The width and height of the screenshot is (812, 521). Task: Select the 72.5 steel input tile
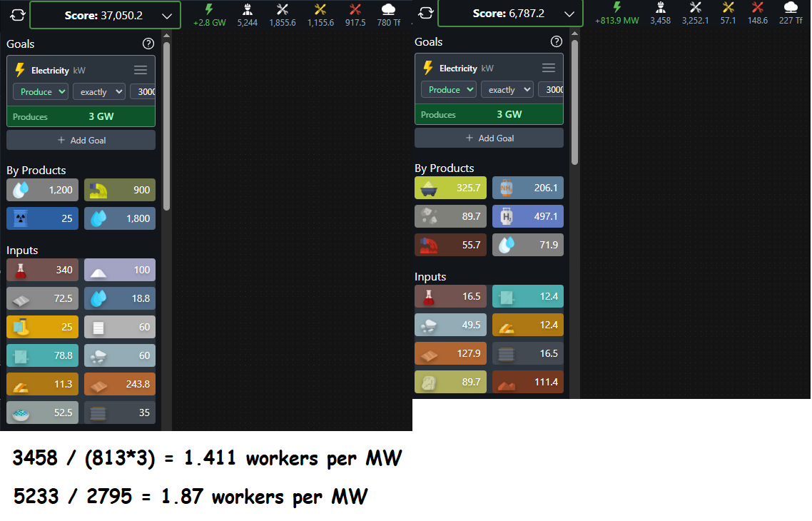(x=43, y=298)
